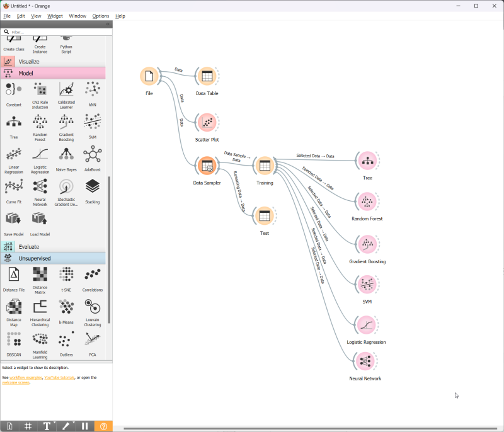Pick the PCA widget in Unsupervised

point(93,344)
